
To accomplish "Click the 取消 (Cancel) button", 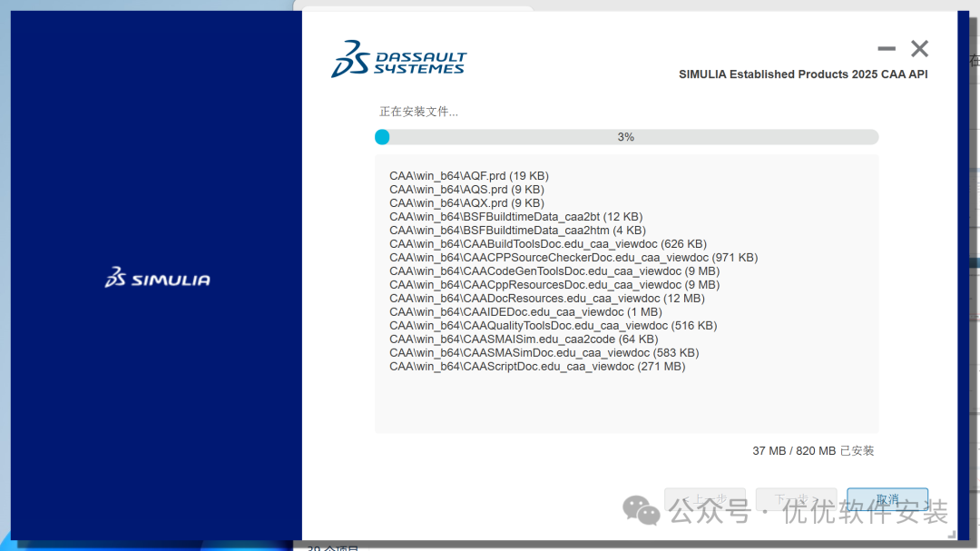I will (x=887, y=500).
